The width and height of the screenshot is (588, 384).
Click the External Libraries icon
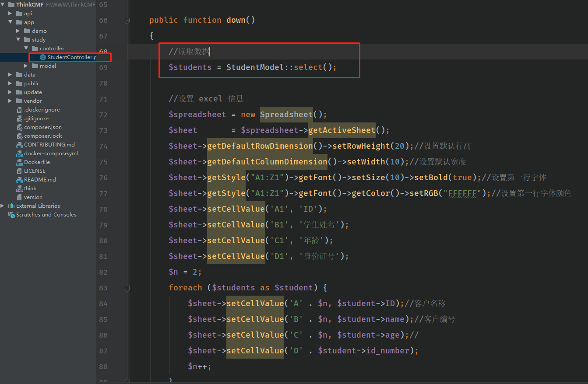[x=11, y=206]
